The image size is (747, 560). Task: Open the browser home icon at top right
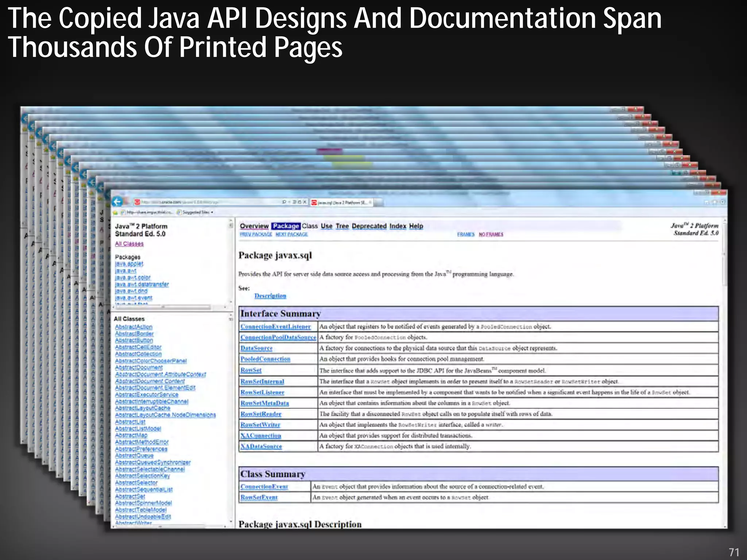(707, 202)
